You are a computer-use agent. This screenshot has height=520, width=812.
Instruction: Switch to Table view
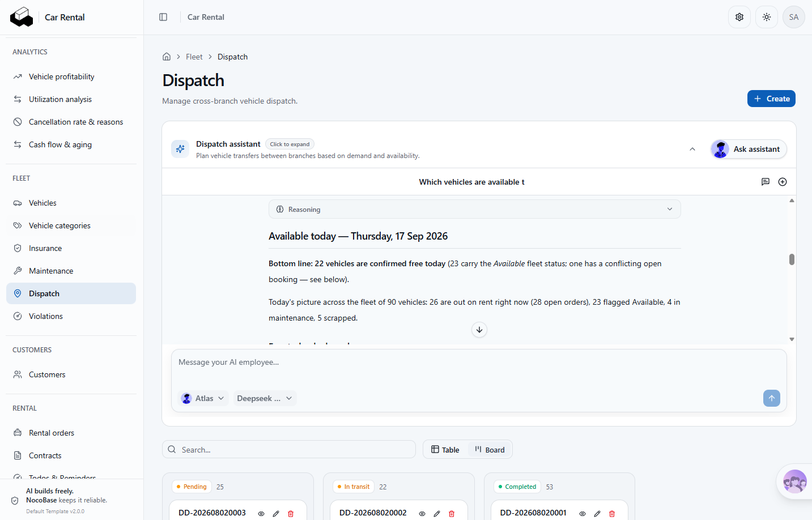445,450
